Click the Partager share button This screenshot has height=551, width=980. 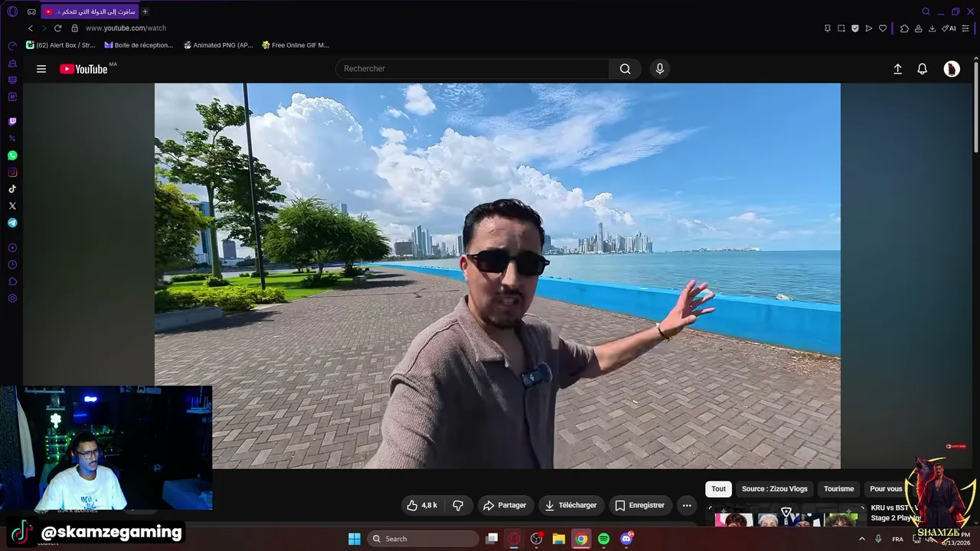click(505, 505)
